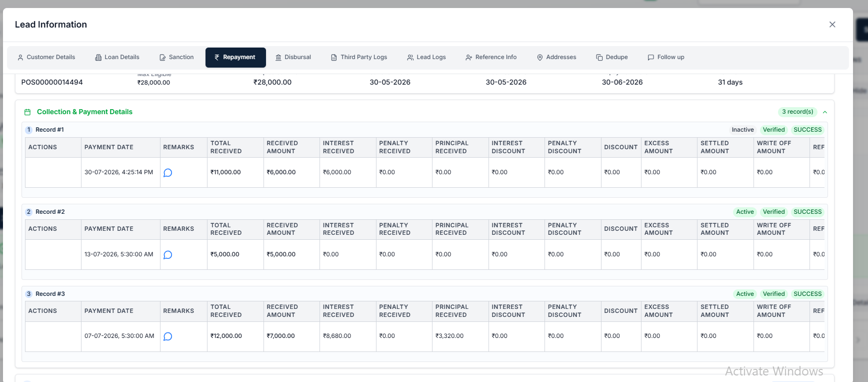Close the Lead Information dialog
Screen dimensions: 868x382
coord(832,25)
